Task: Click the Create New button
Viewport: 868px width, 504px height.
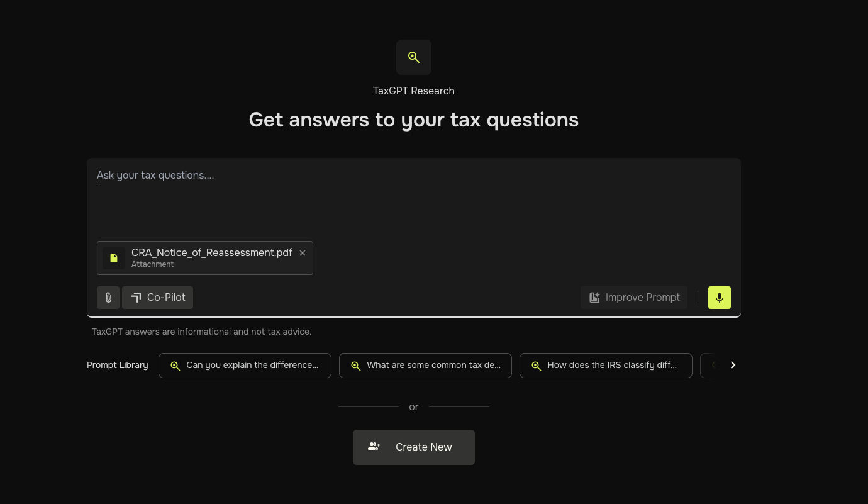Action: (414, 447)
